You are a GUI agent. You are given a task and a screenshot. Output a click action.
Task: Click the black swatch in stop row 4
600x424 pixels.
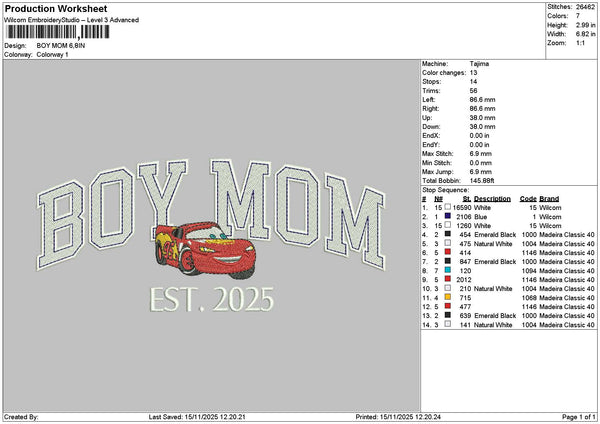click(x=448, y=234)
